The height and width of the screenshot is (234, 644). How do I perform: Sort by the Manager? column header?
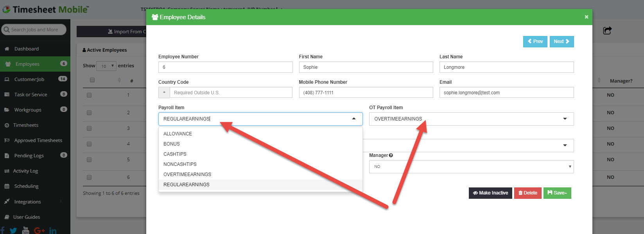click(621, 81)
